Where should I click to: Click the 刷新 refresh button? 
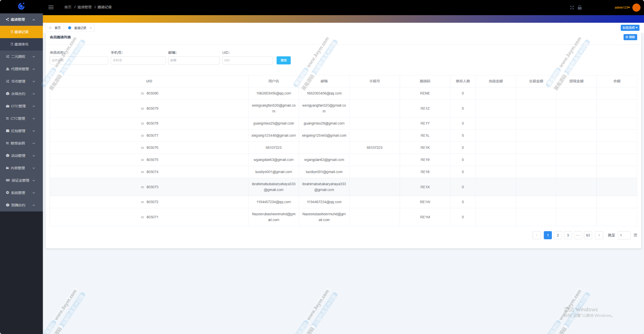click(x=630, y=37)
